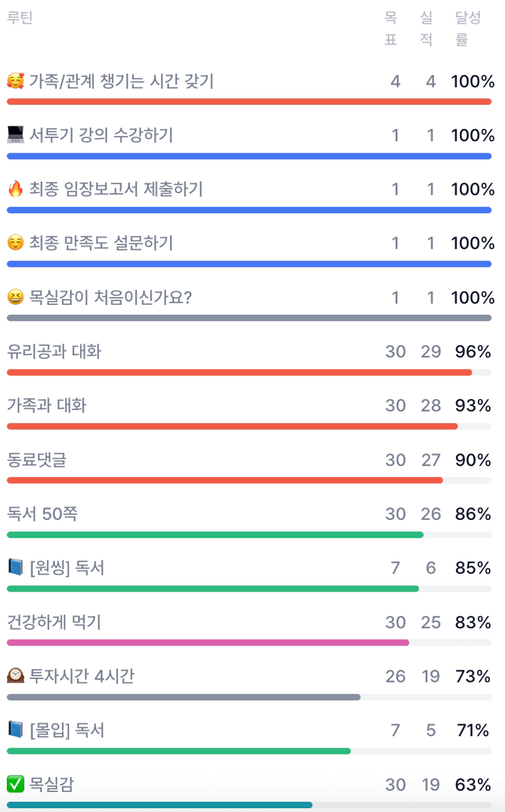Click the blue book icon beside [원씽] 독서
This screenshot has height=812, width=505.
[15, 568]
